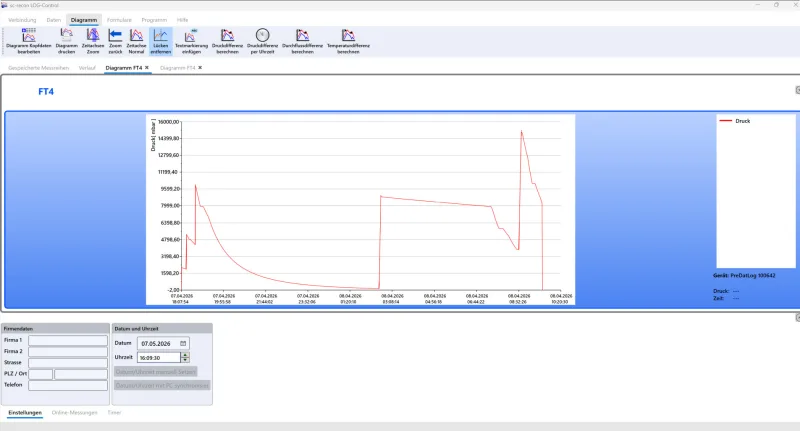Click the Firma 2 input field

[68, 351]
